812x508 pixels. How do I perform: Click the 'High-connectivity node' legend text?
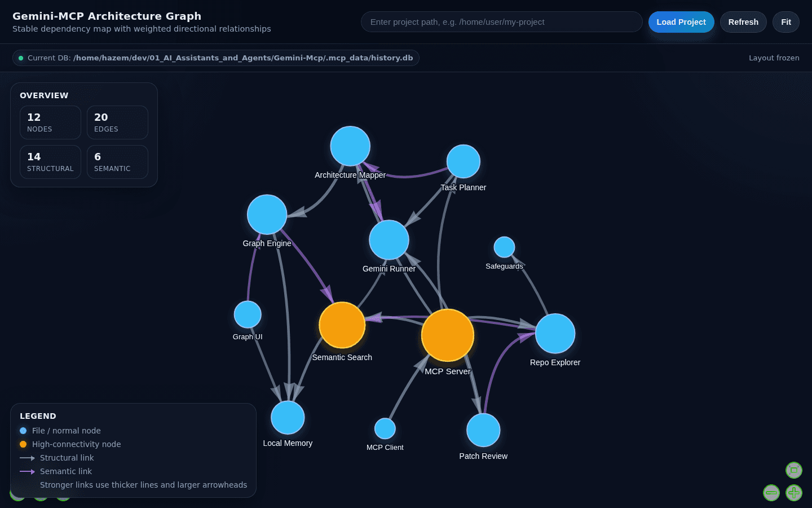click(x=77, y=444)
